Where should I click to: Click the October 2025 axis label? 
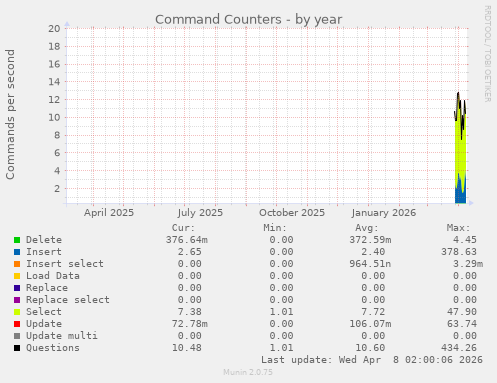(x=292, y=213)
